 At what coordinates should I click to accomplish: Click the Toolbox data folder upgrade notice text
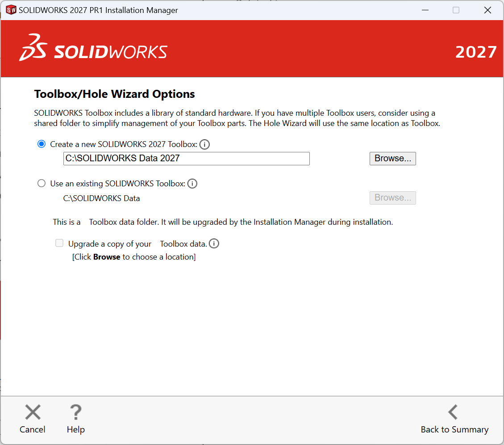pos(223,222)
